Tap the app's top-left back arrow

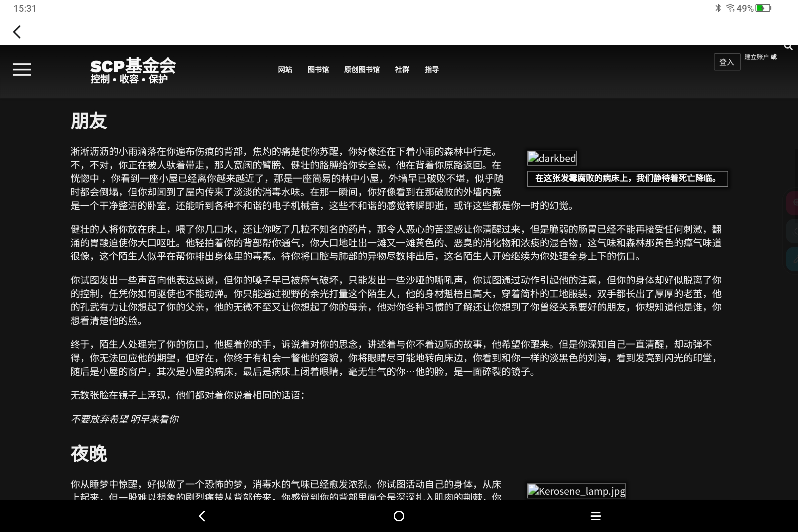pyautogui.click(x=17, y=32)
